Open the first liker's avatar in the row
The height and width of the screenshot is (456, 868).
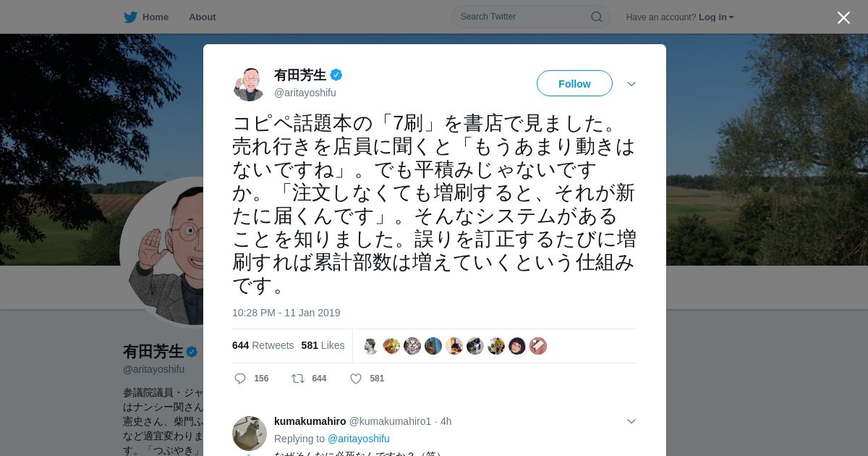click(370, 346)
